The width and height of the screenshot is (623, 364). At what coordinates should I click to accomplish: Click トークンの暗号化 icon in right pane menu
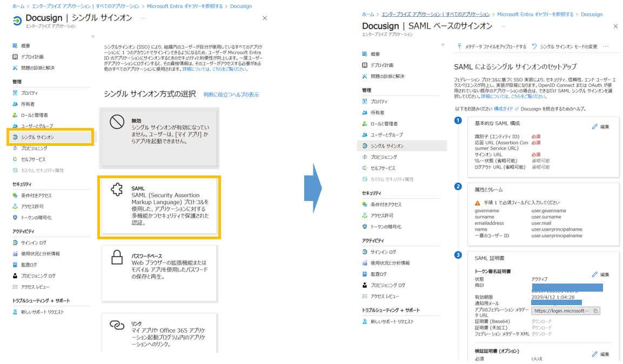[x=365, y=227]
